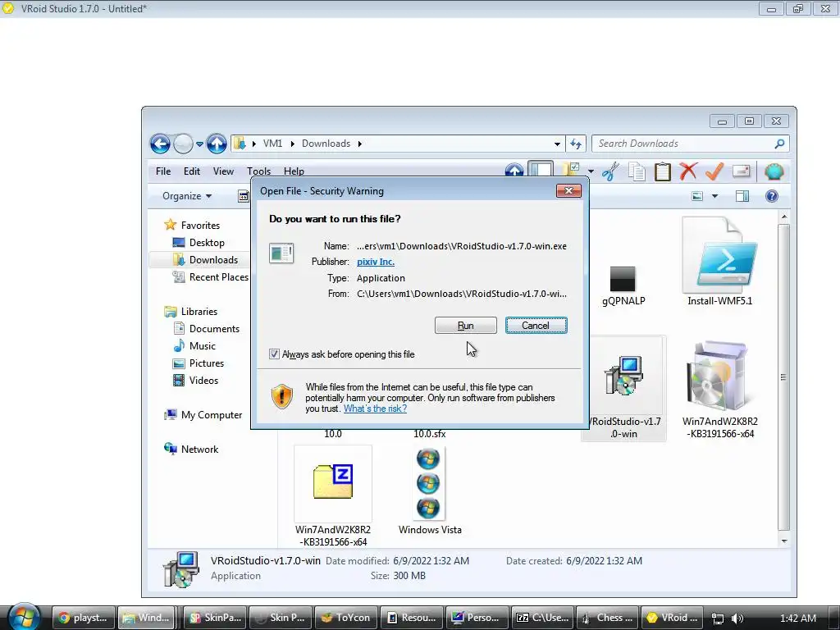The width and height of the screenshot is (840, 630).
Task: Select the Windows Vista file
Action: tap(430, 491)
